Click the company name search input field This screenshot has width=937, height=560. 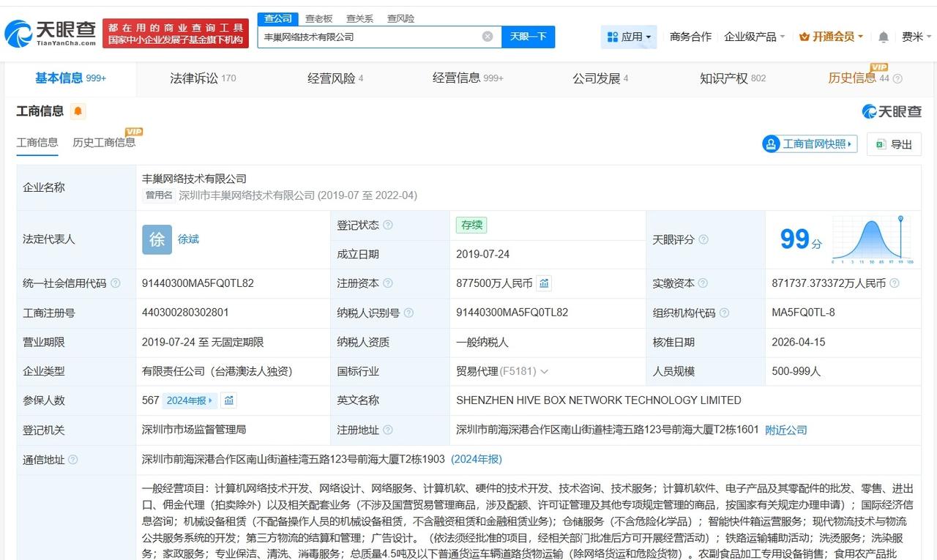click(370, 37)
